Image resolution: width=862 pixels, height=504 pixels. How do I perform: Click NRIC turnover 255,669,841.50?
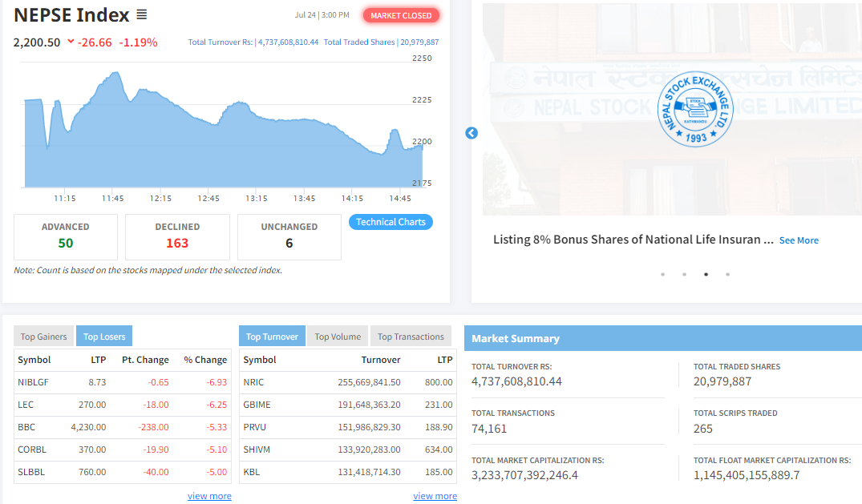click(369, 382)
